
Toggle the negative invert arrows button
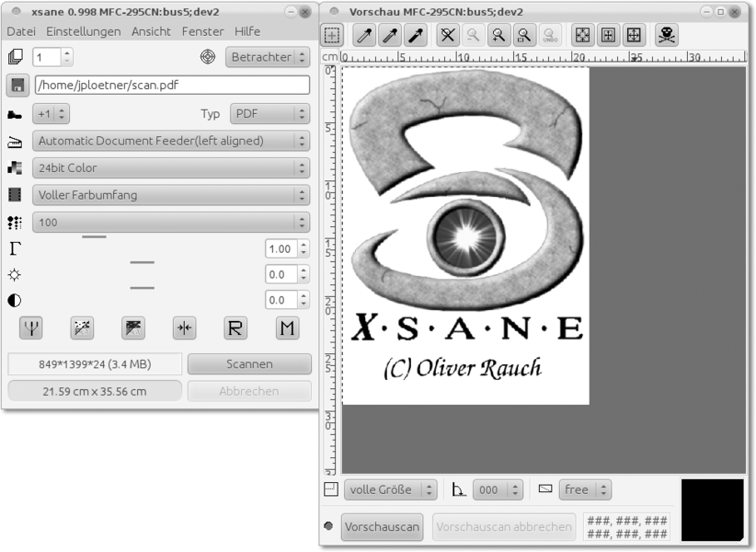(x=184, y=328)
